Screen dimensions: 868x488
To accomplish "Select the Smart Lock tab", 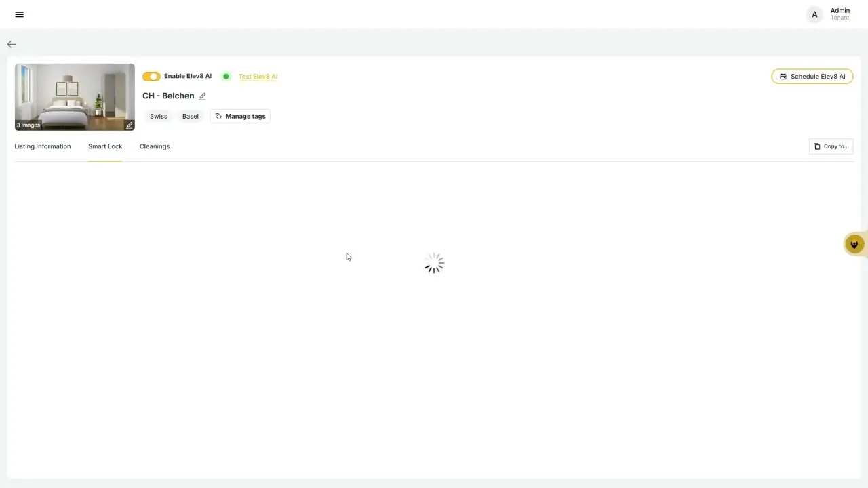I will [x=105, y=146].
